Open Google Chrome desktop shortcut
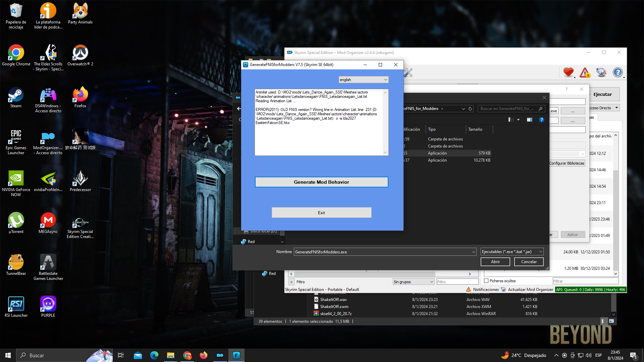 [x=16, y=55]
